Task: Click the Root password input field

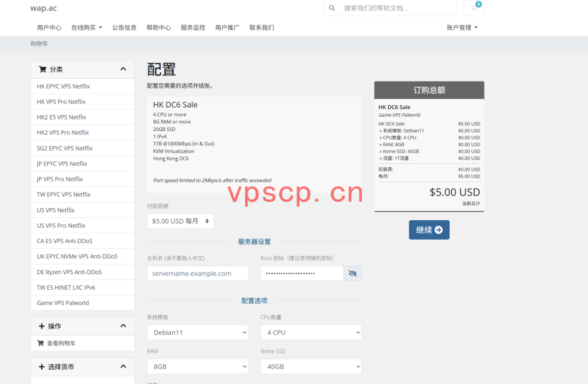Action: point(302,273)
